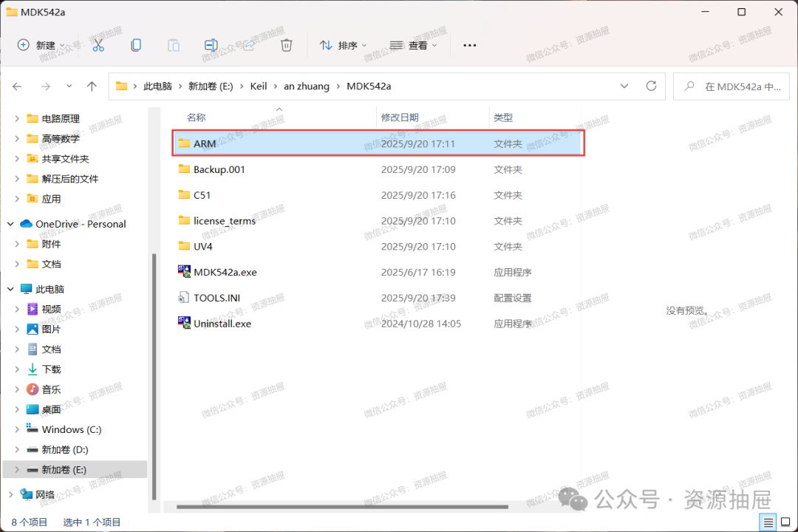The height and width of the screenshot is (532, 798).
Task: Open 应用 folder in the sidebar
Action: click(x=51, y=199)
